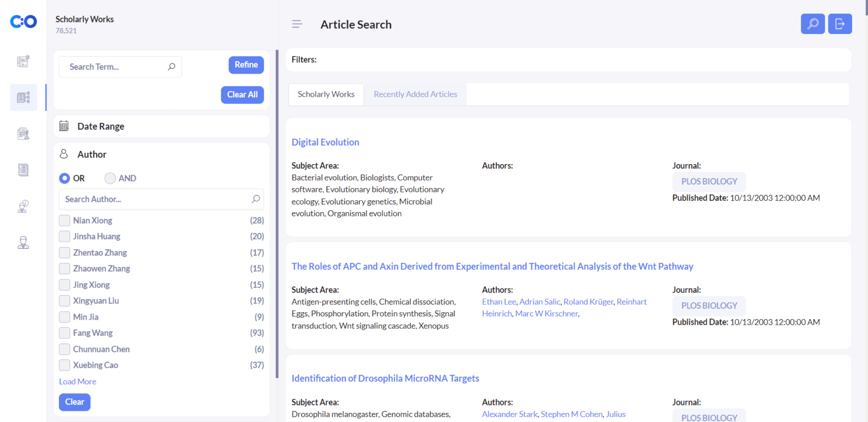The width and height of the screenshot is (868, 422).
Task: Select the Scholarly Works tab
Action: 326,94
